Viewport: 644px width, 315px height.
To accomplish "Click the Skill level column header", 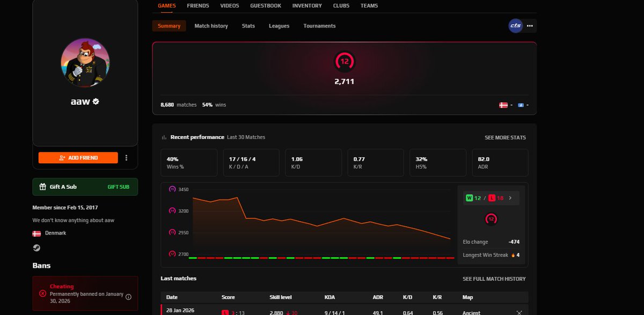I will pos(281,297).
